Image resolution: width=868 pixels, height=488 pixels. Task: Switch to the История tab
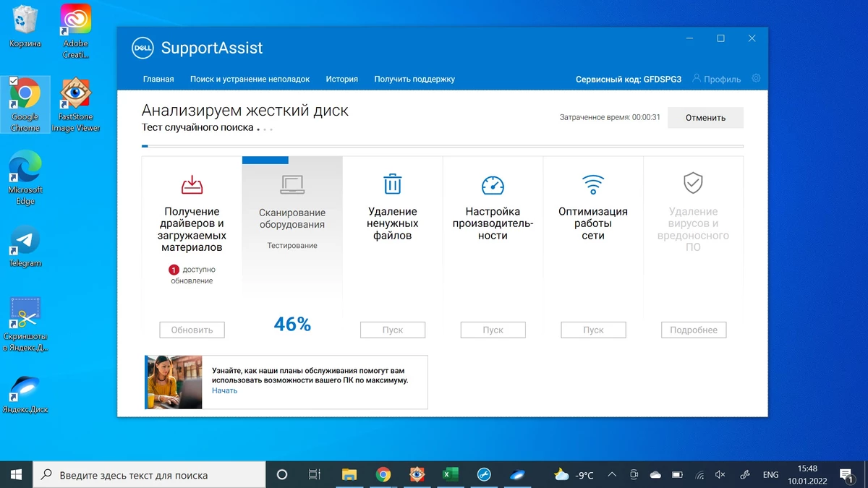click(x=341, y=79)
